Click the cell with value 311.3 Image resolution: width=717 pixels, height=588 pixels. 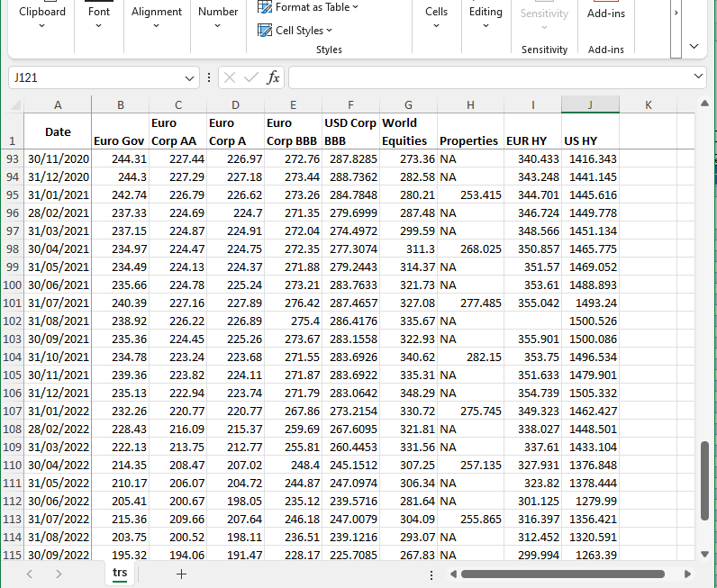pyautogui.click(x=408, y=249)
